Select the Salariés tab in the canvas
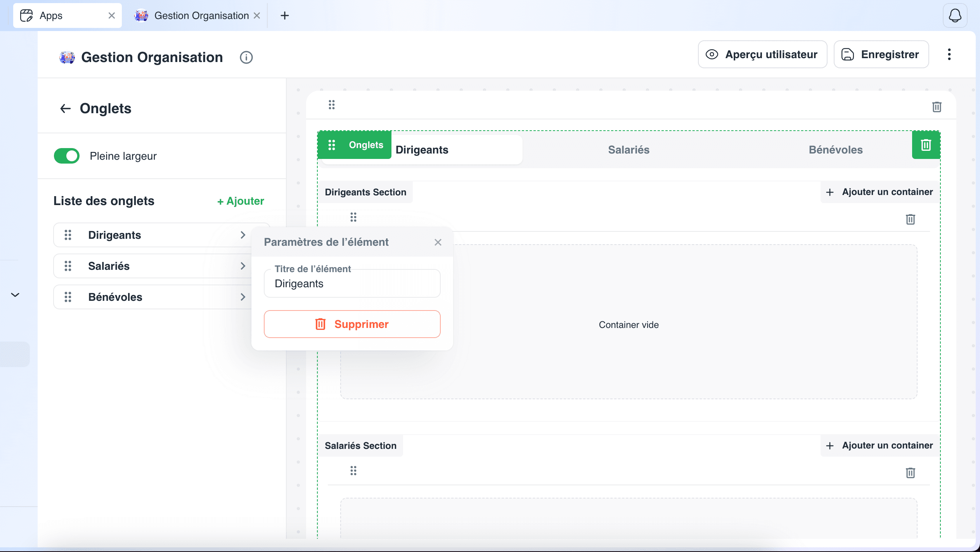 [629, 150]
